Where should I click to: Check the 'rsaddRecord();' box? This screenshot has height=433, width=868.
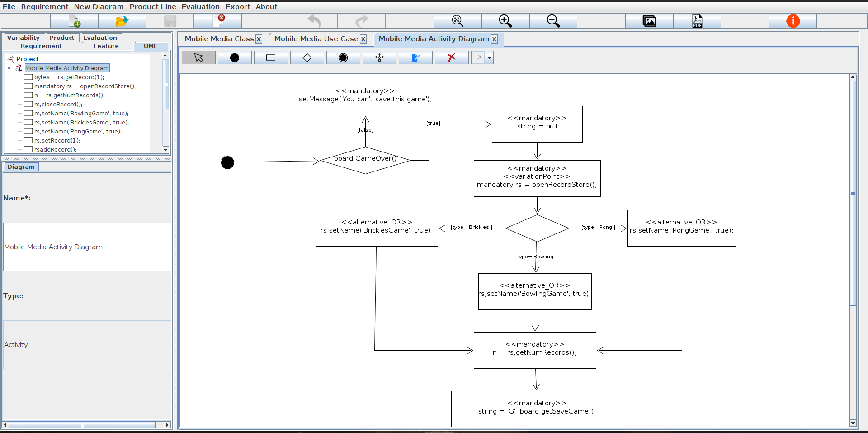(x=28, y=150)
